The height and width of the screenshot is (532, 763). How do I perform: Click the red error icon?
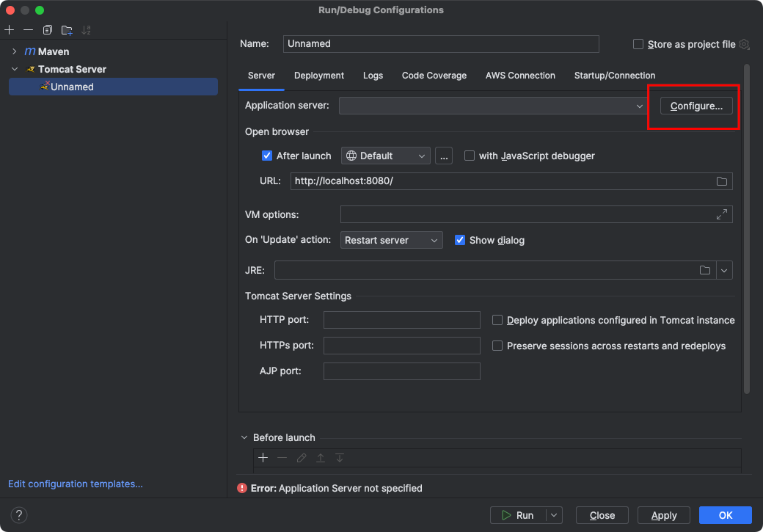pos(242,488)
